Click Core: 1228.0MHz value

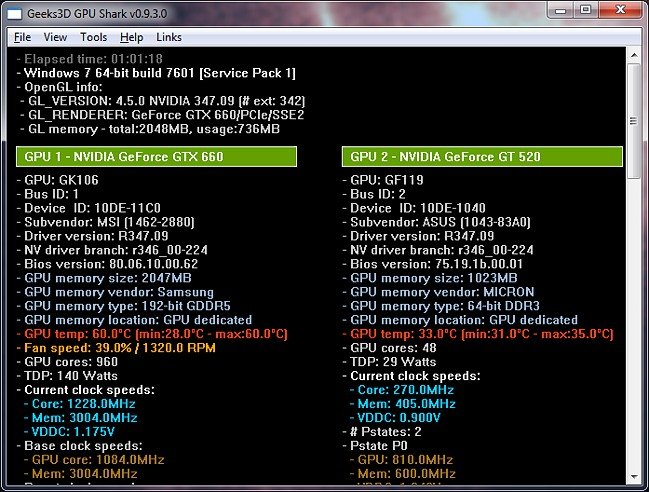[80, 404]
